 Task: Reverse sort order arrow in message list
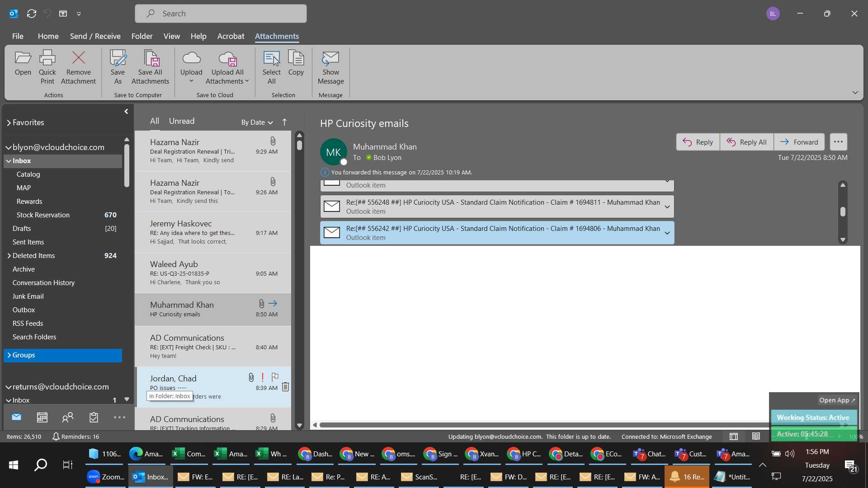click(284, 122)
